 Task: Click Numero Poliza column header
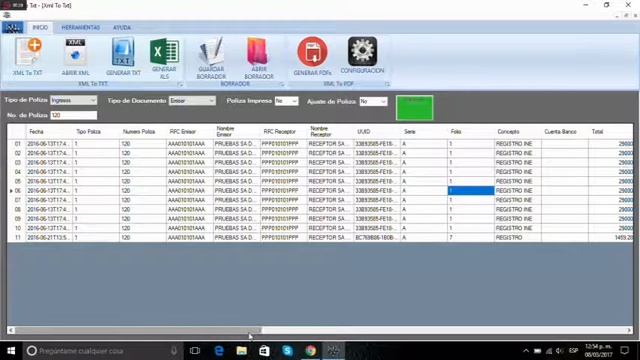[143, 131]
